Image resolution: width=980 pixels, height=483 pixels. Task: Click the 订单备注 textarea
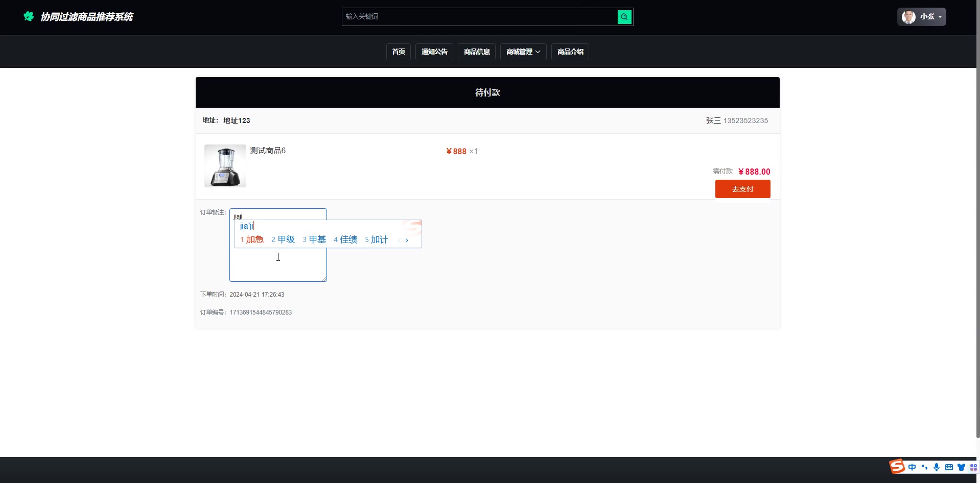pos(278,245)
